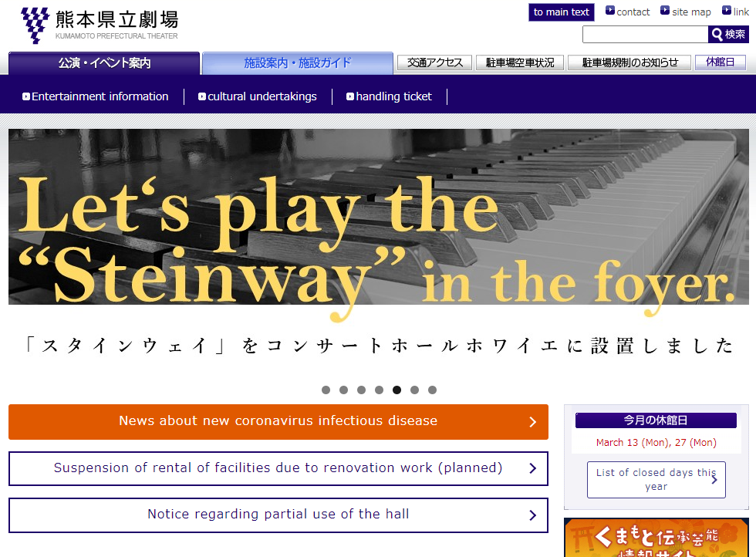756x557 pixels.
Task: Open the link page in header
Action: click(x=735, y=12)
